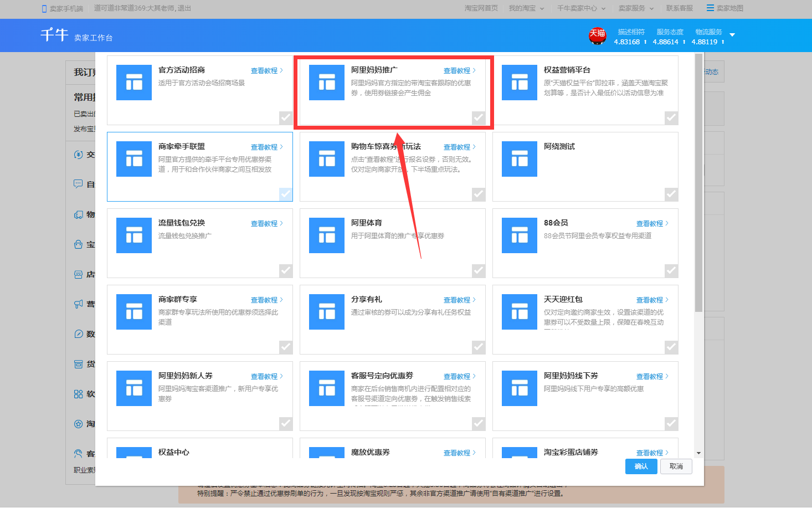Viewport: 812px width, 508px height.
Task: Click the 流量钱包兑换 card icon
Action: [134, 235]
